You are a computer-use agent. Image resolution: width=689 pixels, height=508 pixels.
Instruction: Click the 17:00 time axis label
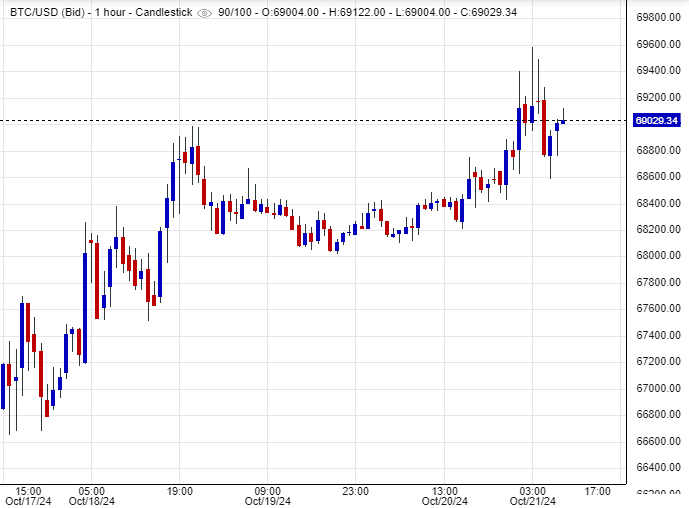coord(598,491)
